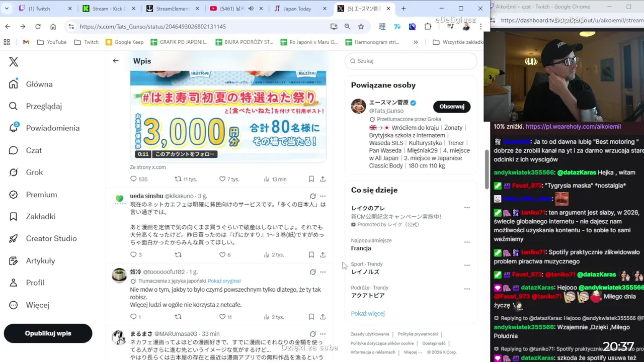Open エースマン菅原 profile avatar

[x=358, y=106]
